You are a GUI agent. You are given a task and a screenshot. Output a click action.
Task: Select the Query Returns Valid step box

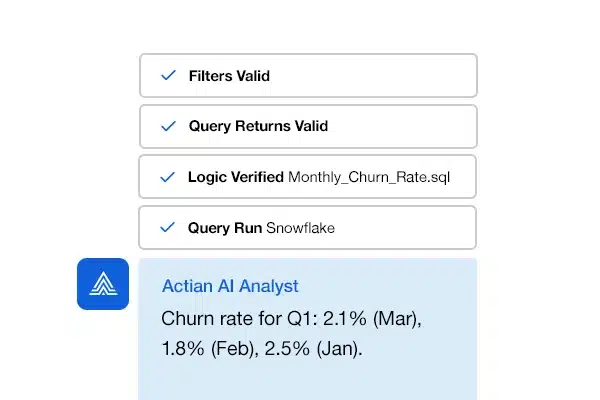[x=420, y=127]
